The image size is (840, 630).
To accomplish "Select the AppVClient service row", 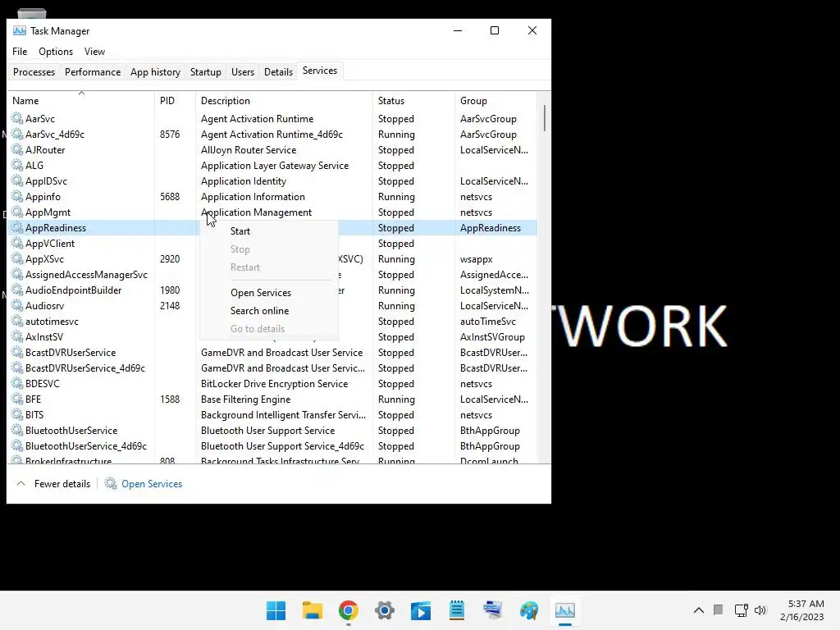I will coord(272,243).
